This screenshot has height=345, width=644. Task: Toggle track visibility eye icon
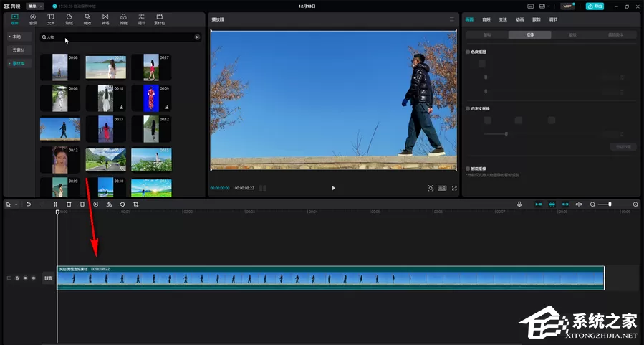coord(25,278)
